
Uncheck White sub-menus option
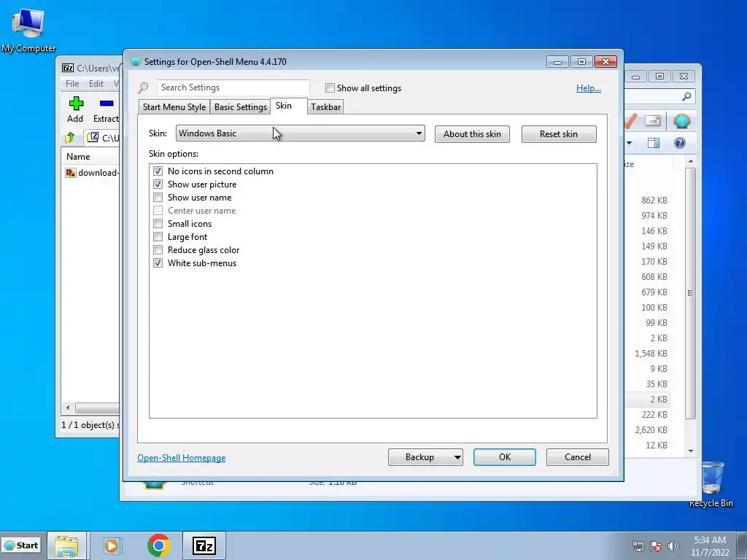pos(158,262)
